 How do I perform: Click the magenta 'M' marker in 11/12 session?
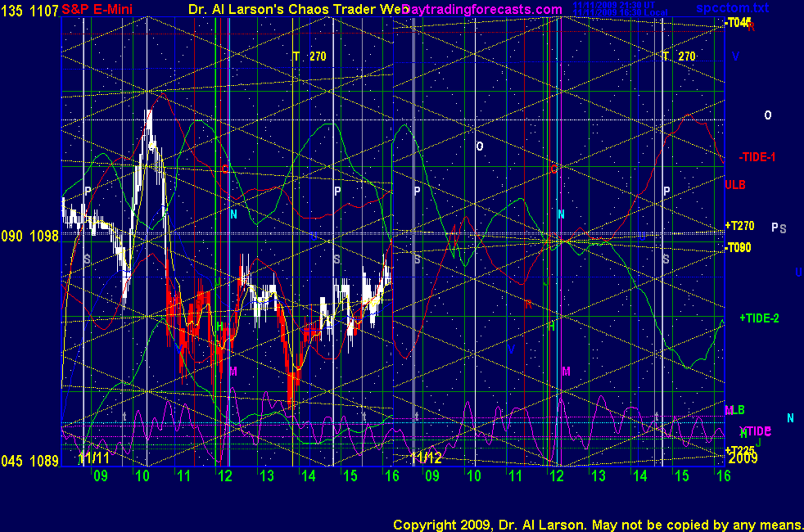566,371
